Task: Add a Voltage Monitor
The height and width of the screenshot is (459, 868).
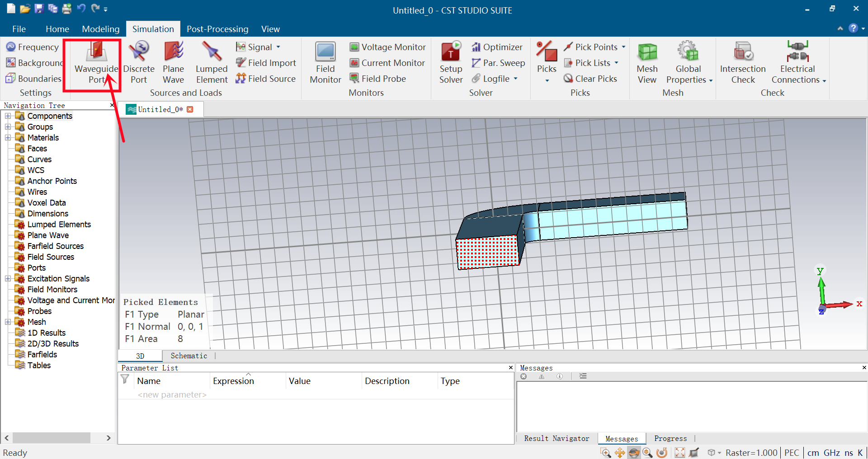Action: coord(388,47)
